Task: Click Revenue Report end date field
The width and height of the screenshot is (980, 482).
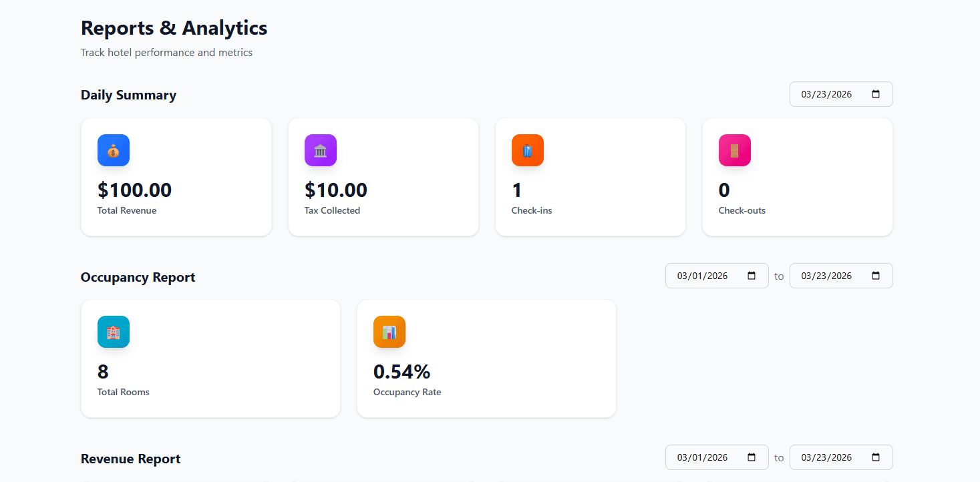Action: coord(827,457)
